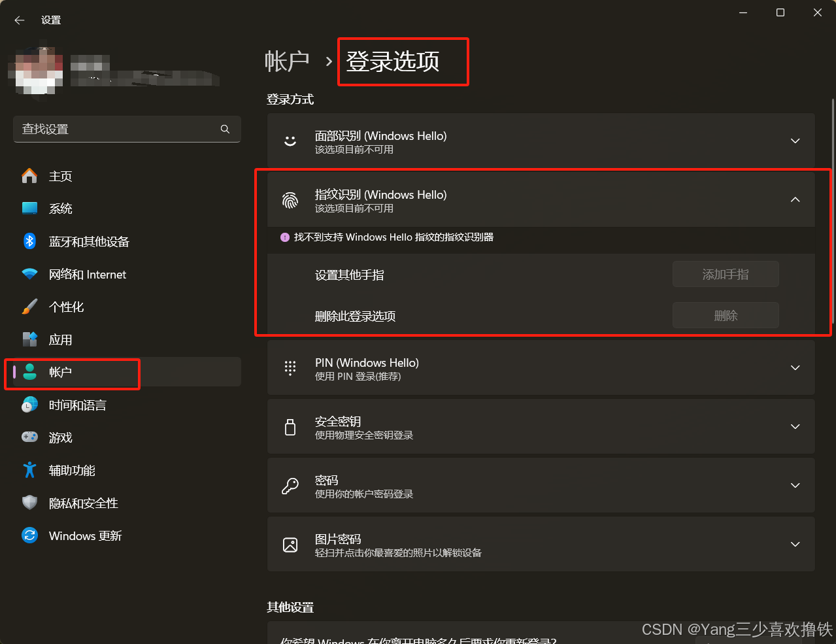Click the user profile avatar

35,71
